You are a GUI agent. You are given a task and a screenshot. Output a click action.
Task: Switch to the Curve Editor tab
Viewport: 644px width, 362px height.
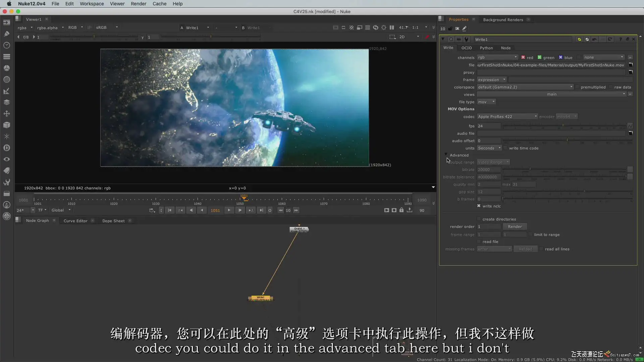point(75,221)
